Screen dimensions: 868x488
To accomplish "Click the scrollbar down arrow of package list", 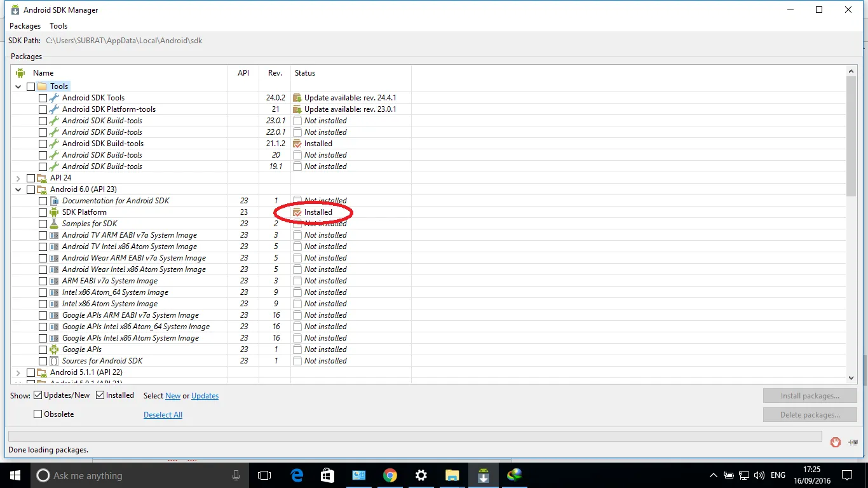I will coord(852,377).
